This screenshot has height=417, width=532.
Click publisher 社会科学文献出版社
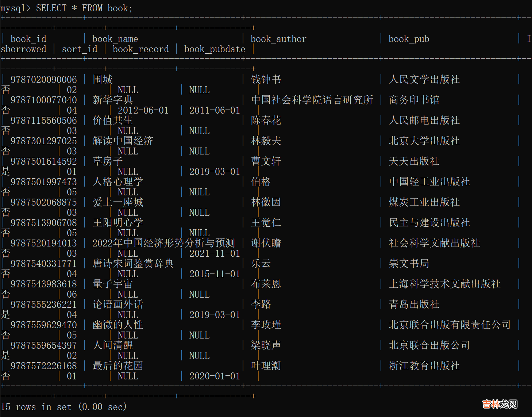pos(435,243)
